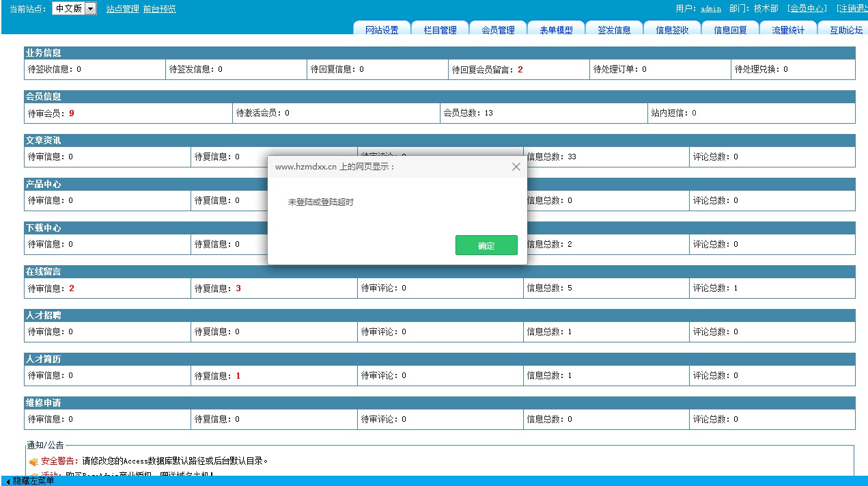Open the 前台预览 link

pos(159,9)
